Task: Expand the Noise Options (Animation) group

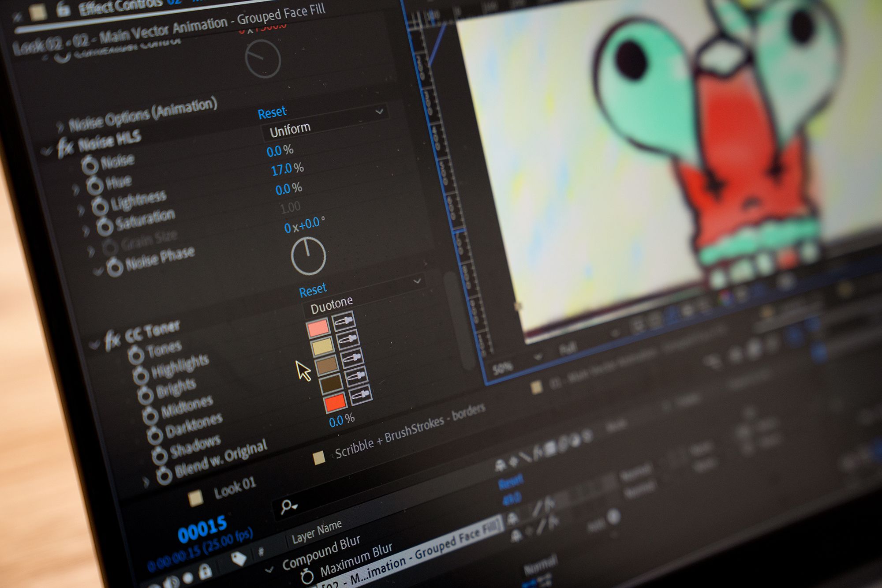Action: [x=60, y=127]
